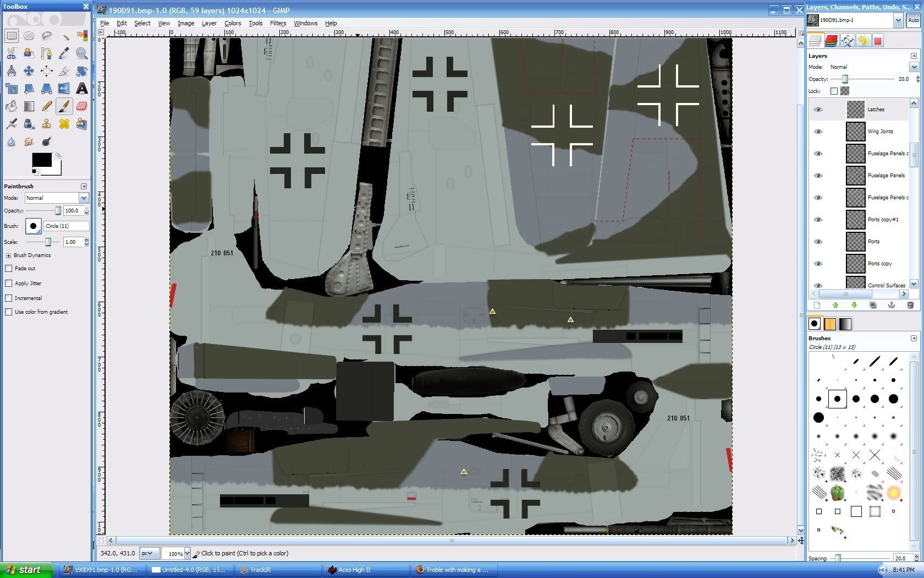Viewport: 924px width, 578px height.
Task: Select the Fuzzy Select magic wand tool
Action: coord(64,36)
